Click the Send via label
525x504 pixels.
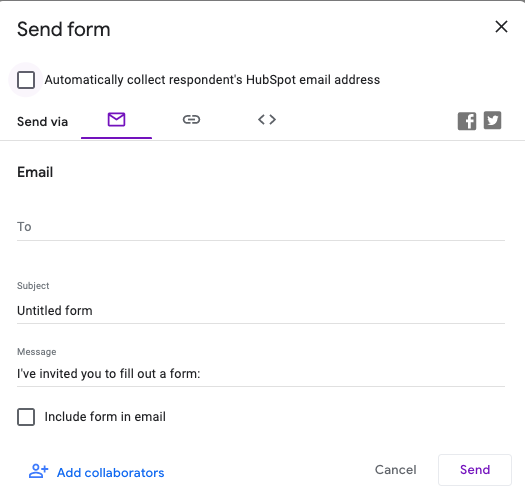(43, 122)
